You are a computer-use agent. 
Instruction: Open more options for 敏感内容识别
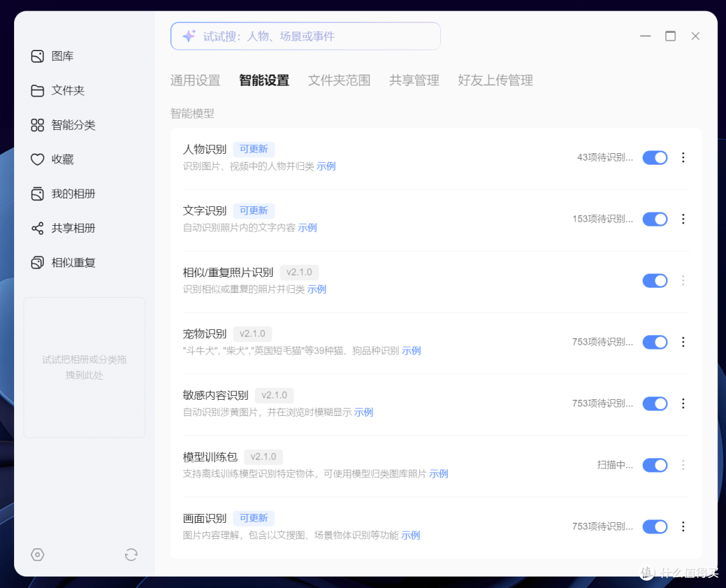[x=683, y=404]
